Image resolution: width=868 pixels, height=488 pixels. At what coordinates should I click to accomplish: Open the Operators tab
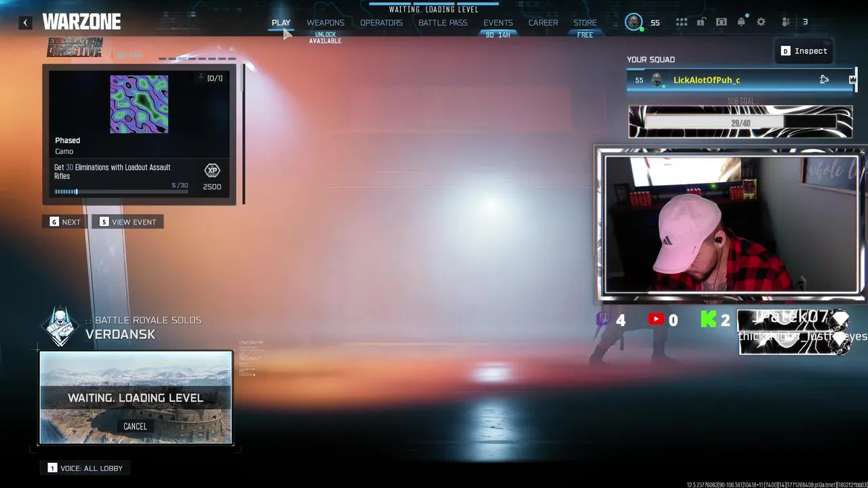381,22
